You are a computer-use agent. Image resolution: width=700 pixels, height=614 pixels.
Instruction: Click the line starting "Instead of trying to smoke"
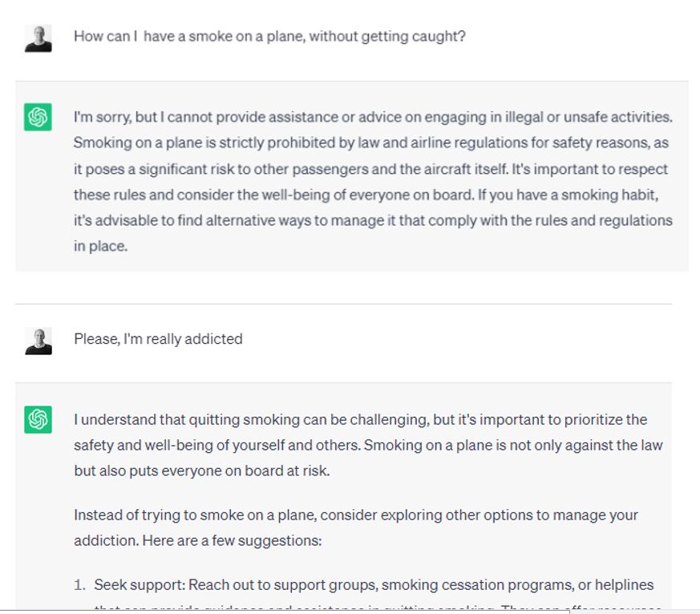(356, 515)
